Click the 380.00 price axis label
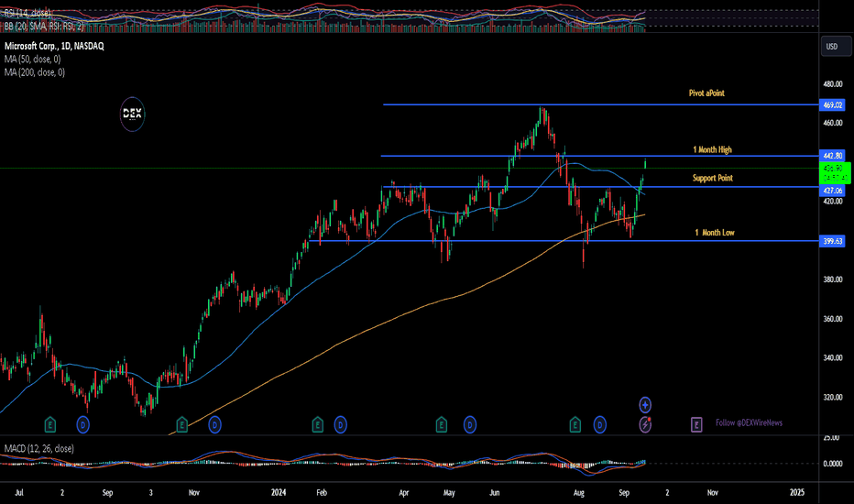Viewport: 854px width, 504px height. [x=833, y=279]
